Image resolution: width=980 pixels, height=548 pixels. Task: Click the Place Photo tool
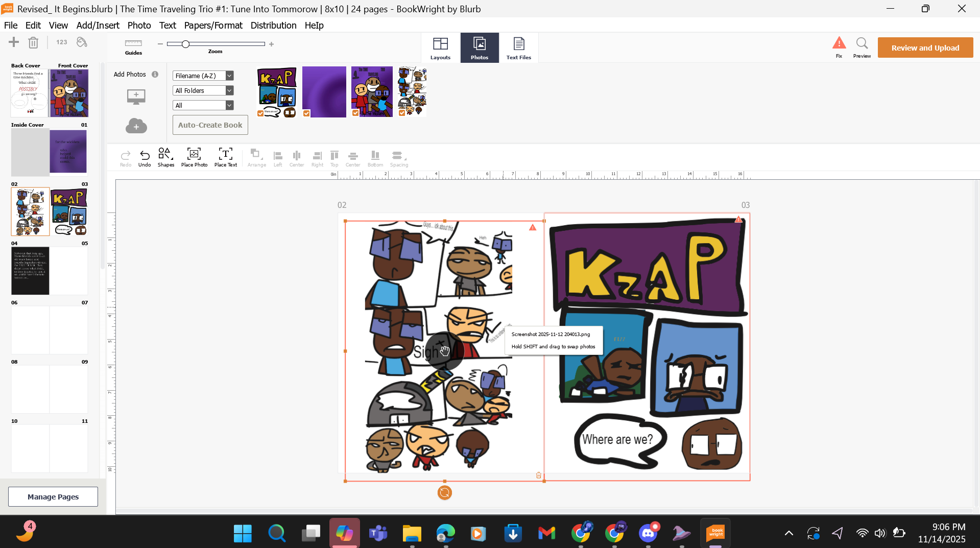(194, 157)
